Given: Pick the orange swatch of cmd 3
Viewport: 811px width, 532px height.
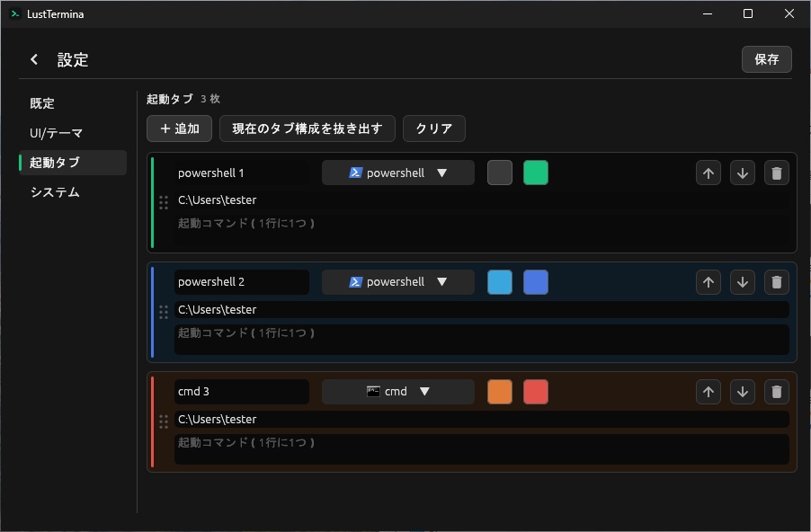Looking at the screenshot, I should click(500, 392).
